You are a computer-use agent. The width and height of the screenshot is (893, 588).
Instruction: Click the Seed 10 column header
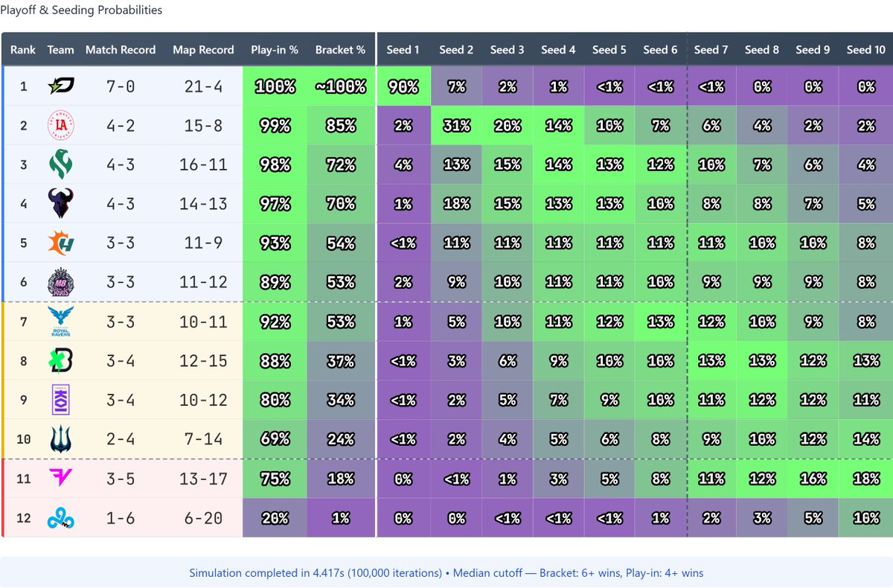point(866,50)
